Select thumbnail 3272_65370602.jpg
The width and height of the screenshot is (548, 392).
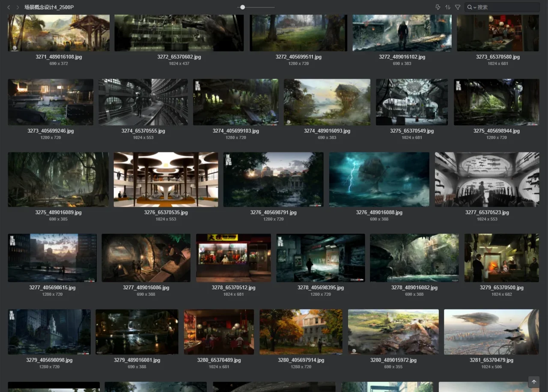coord(179,33)
